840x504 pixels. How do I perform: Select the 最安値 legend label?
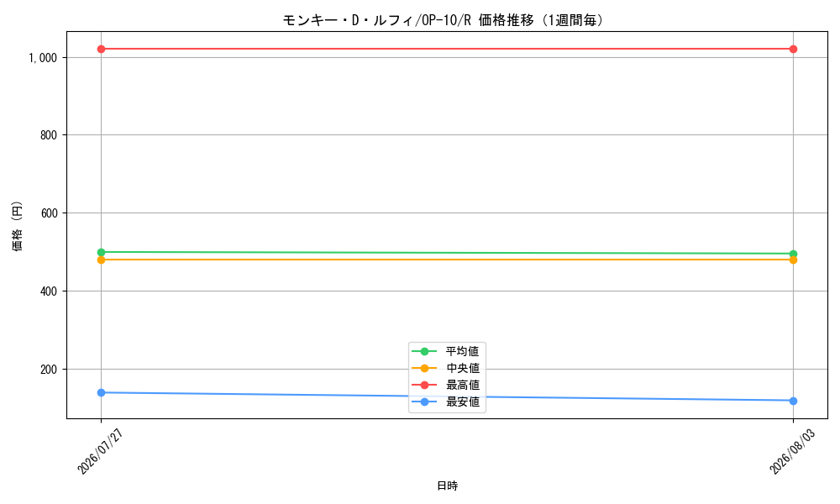pyautogui.click(x=463, y=402)
